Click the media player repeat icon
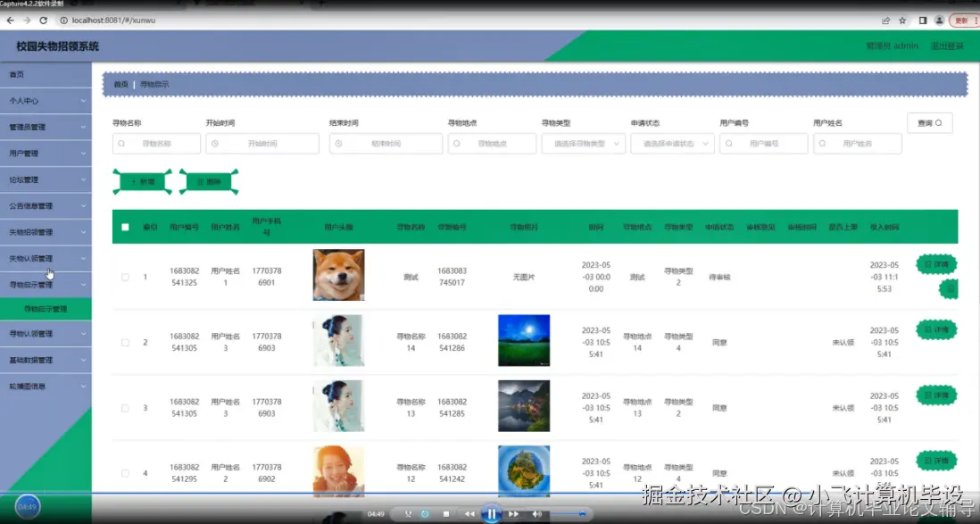 pyautogui.click(x=425, y=514)
